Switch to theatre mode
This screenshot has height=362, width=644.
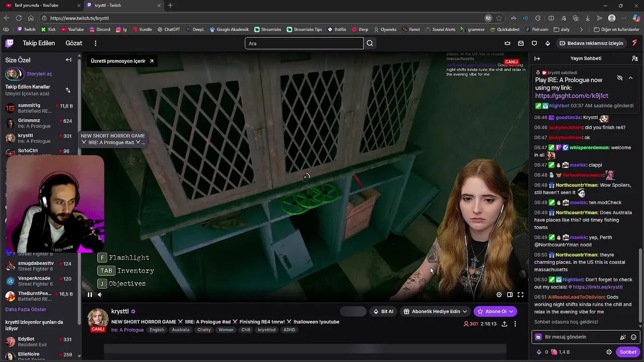pos(510,295)
